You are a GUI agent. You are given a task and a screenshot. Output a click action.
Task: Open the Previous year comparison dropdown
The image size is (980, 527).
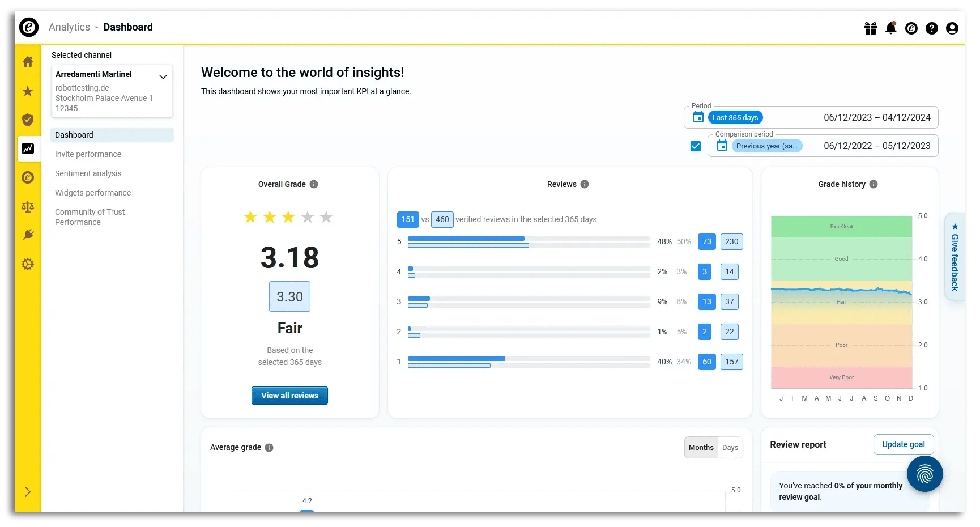(768, 146)
